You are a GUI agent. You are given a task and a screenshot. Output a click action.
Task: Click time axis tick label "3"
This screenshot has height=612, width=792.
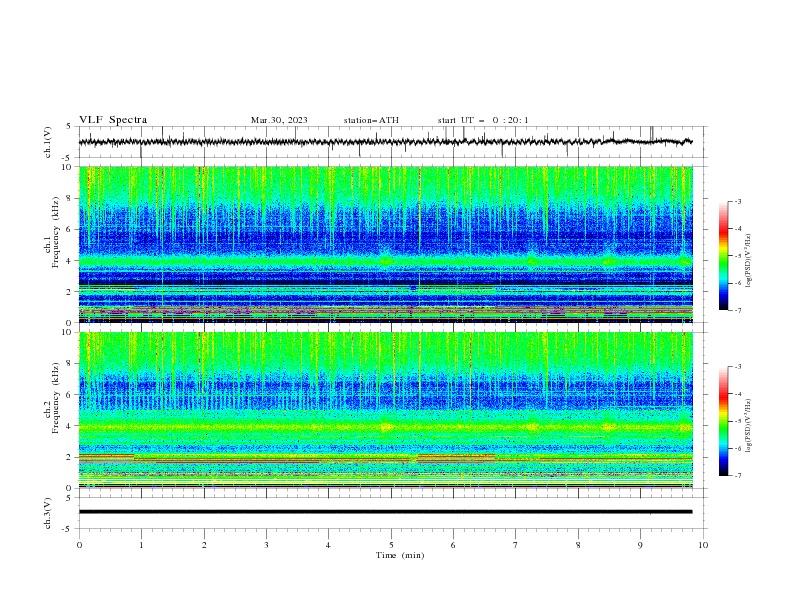[267, 545]
